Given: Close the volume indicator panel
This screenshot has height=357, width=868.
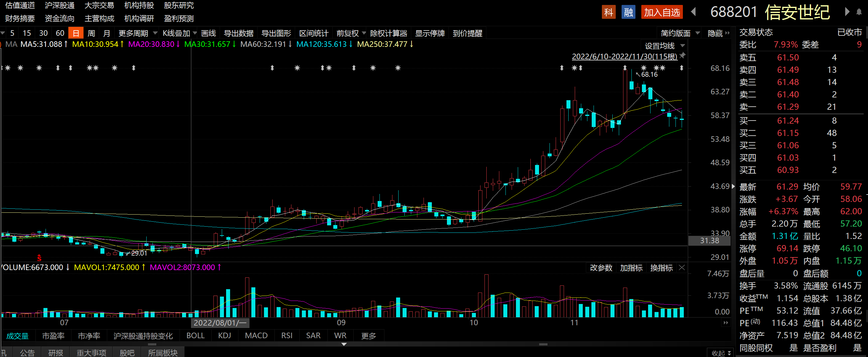Looking at the screenshot, I should (x=682, y=268).
